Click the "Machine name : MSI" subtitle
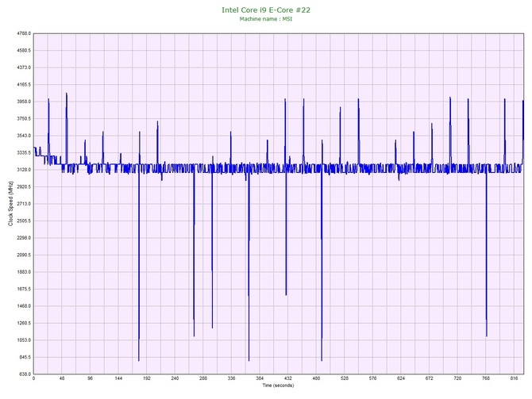 [x=266, y=19]
